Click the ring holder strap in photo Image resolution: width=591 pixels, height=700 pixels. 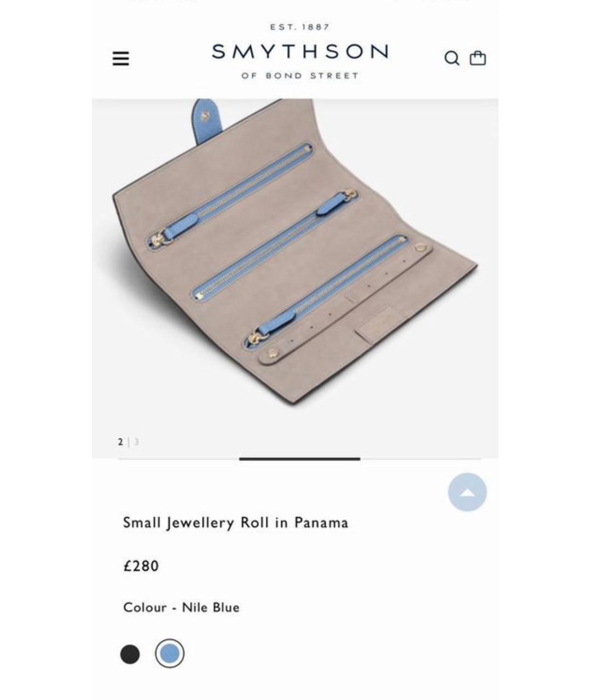point(345,304)
